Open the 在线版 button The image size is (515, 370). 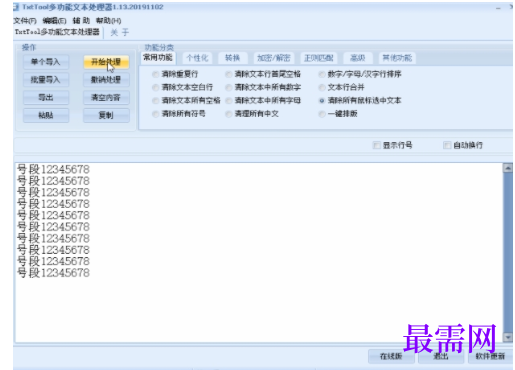point(391,356)
